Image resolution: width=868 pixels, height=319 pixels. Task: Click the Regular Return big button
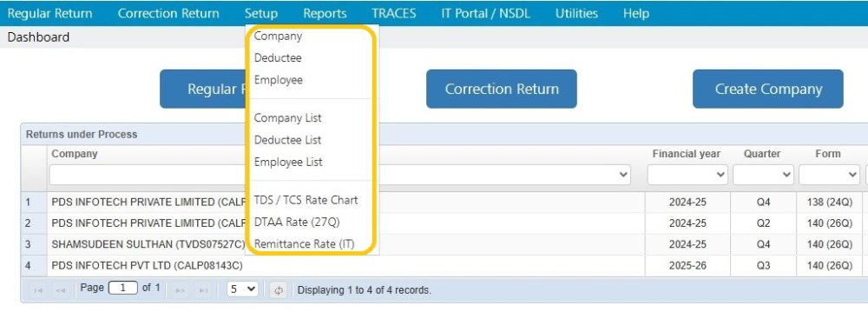202,89
